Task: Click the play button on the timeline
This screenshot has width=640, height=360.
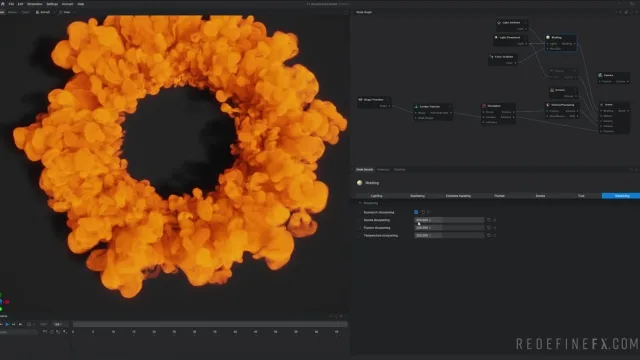Action: coord(7,324)
